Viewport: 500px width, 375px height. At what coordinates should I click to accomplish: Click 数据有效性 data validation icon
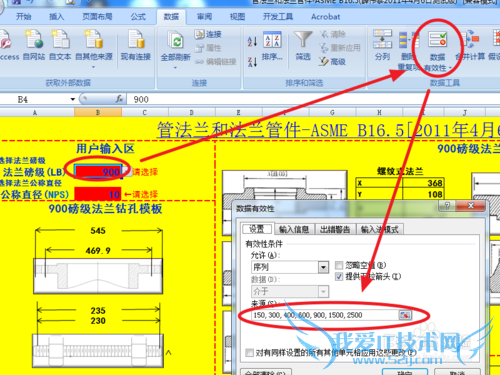[x=437, y=50]
